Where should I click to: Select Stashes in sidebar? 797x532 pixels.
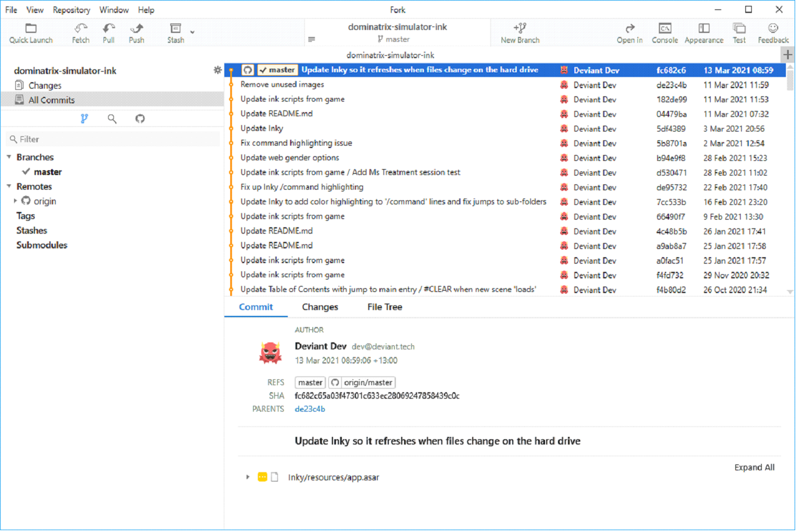pyautogui.click(x=32, y=231)
